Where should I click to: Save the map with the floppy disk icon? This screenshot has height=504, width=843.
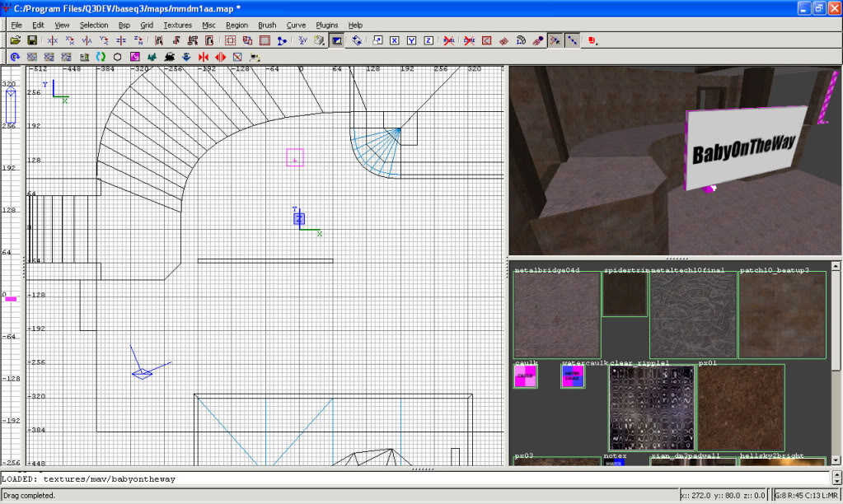31,40
